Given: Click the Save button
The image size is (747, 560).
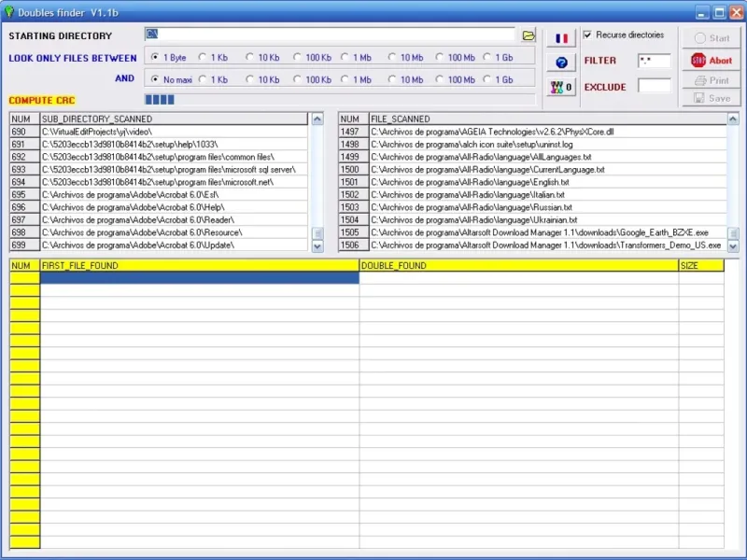Looking at the screenshot, I should point(712,98).
